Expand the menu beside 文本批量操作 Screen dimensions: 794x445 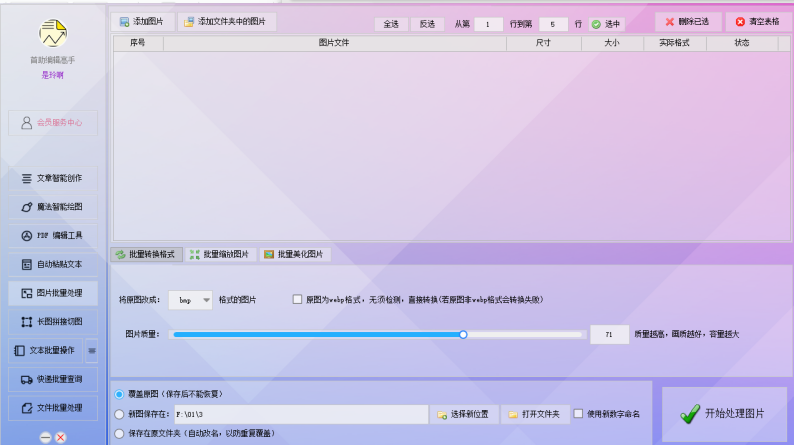click(92, 350)
